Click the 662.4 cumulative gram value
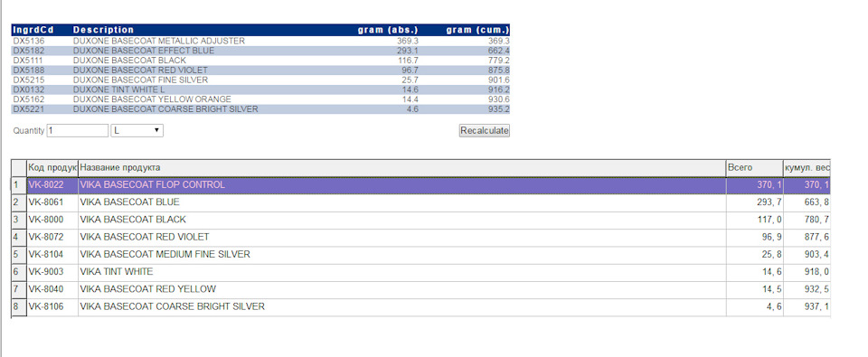The image size is (868, 357). (498, 51)
